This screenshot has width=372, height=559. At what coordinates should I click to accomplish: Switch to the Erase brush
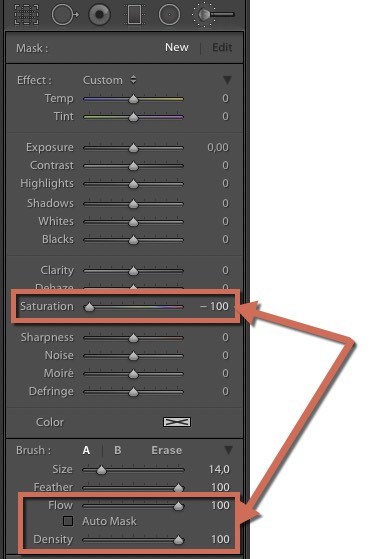point(167,450)
